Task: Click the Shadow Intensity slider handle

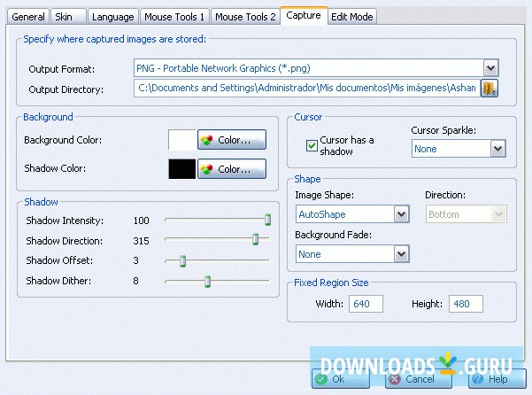Action: point(267,220)
